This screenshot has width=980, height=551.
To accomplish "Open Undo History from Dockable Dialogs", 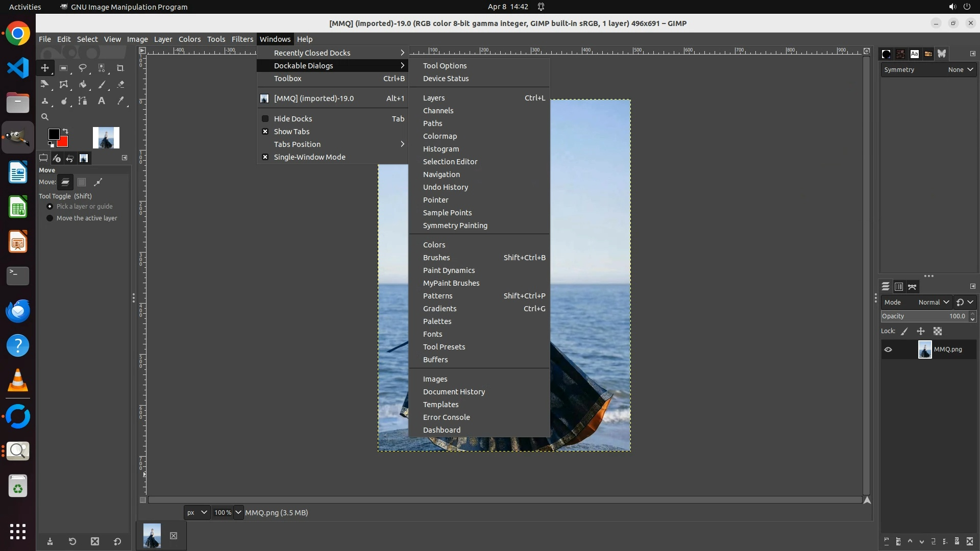I will tap(446, 187).
